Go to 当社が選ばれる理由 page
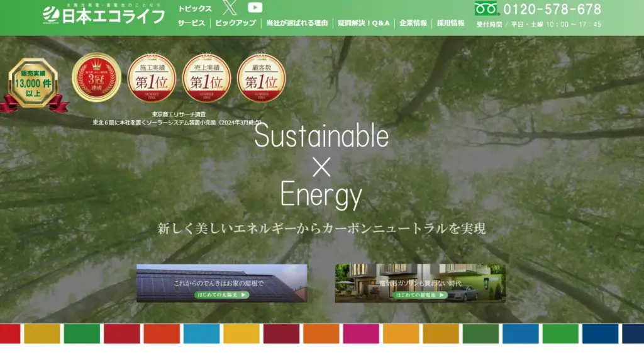Image resolution: width=644 pixels, height=353 pixels. click(x=297, y=23)
